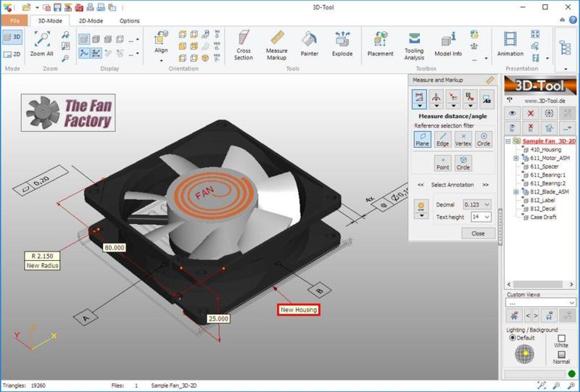Screen dimensions: 580x392
Task: Close the Measure and Markup panel
Action: pos(478,233)
